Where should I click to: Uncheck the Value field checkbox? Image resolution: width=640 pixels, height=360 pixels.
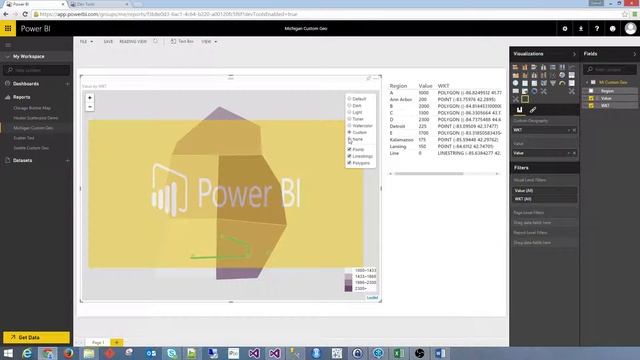[591, 98]
